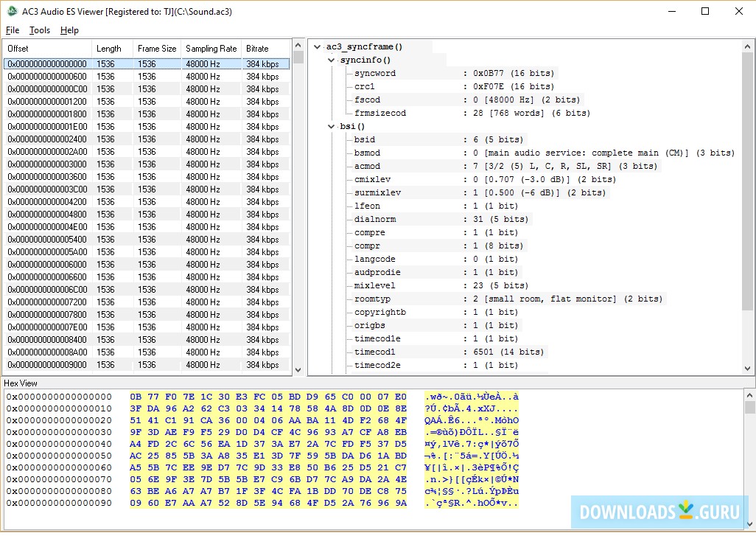Click the Sampling Rate column header
Screen dimensions: 756x536
[x=211, y=49]
